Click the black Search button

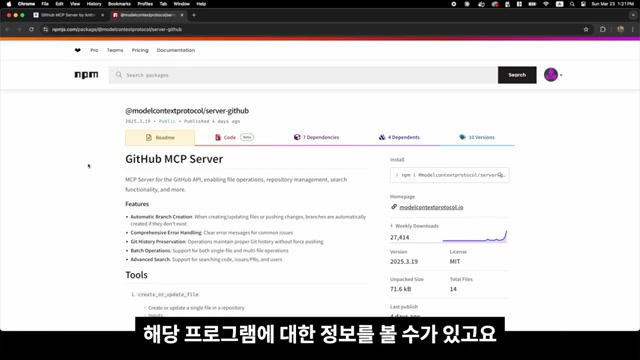517,75
